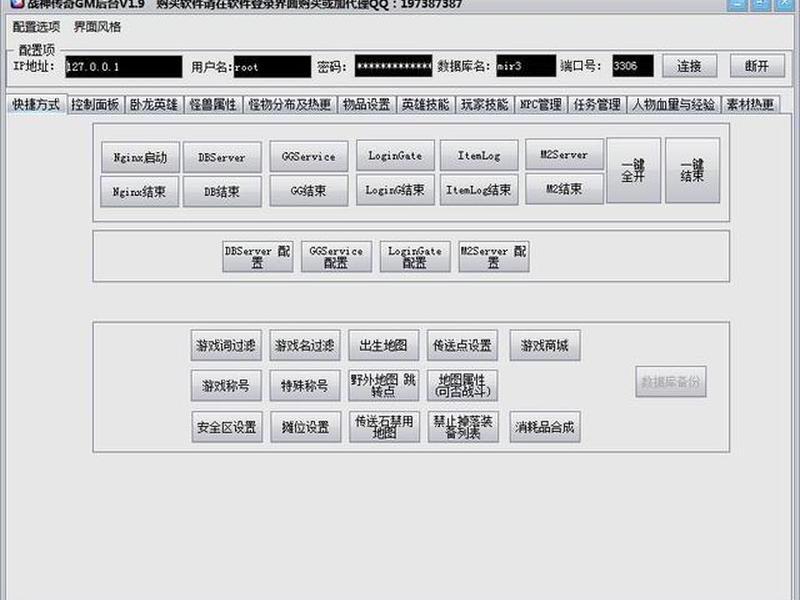The height and width of the screenshot is (600, 800).
Task: Open 禁止掉落装备列表
Action: (463, 427)
